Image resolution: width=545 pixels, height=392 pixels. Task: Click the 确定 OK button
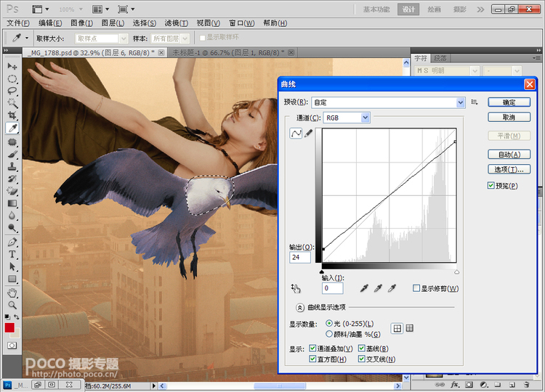point(509,102)
